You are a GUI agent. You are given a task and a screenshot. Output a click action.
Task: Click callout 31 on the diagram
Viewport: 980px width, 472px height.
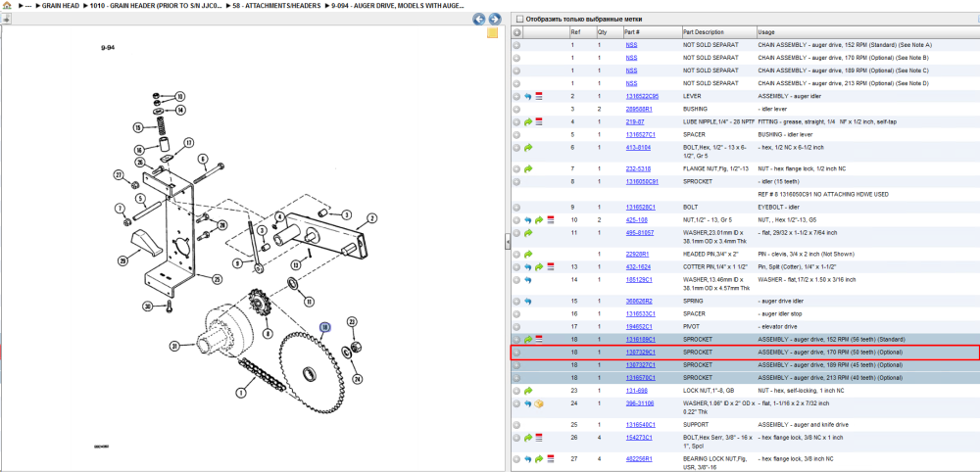pos(175,346)
